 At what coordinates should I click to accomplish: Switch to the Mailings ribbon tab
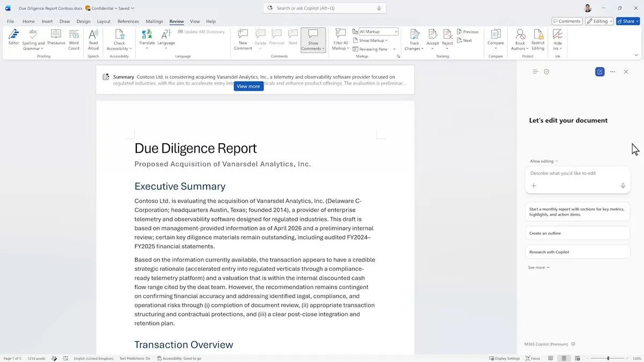tap(154, 21)
